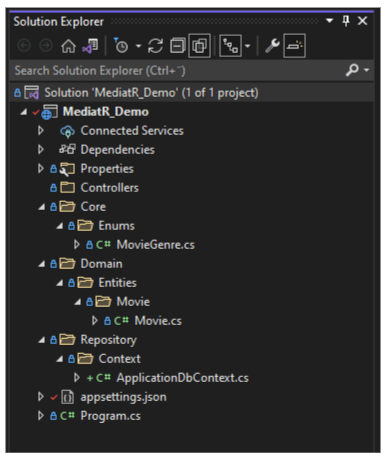385x460 pixels.
Task: Open the Window Position dropdown in the title bar
Action: (x=329, y=21)
